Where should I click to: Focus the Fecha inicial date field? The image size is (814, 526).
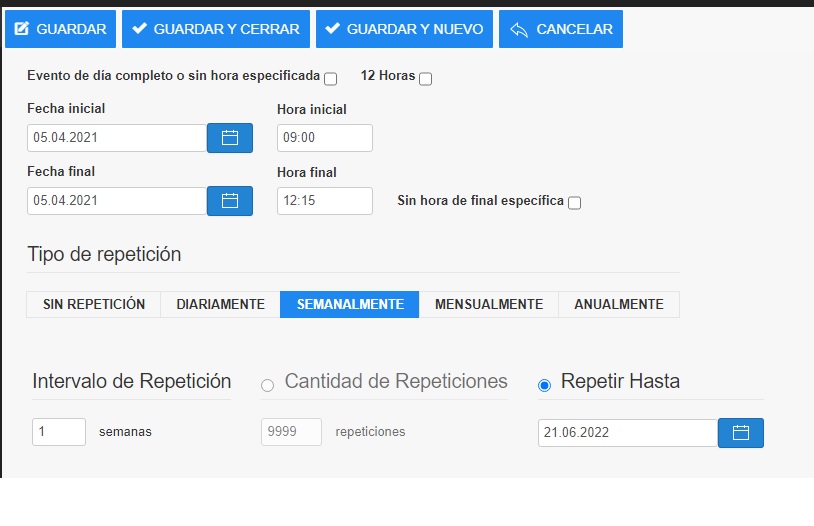pyautogui.click(x=117, y=138)
